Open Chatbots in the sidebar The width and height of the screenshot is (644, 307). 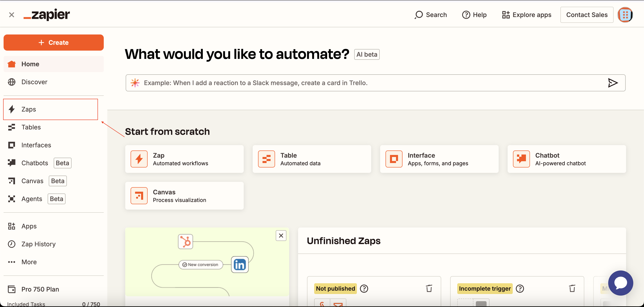(53, 163)
